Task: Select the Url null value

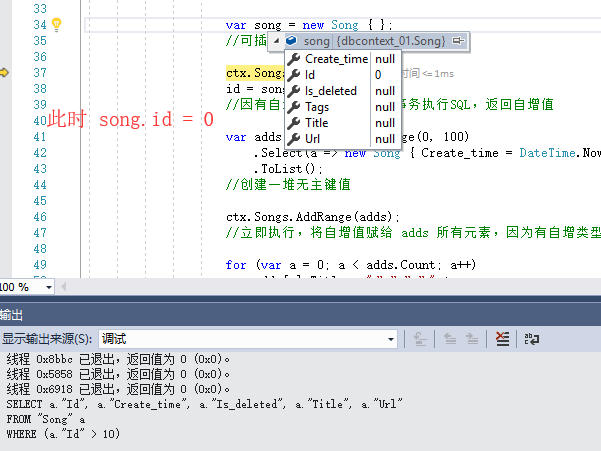Action: (385, 139)
